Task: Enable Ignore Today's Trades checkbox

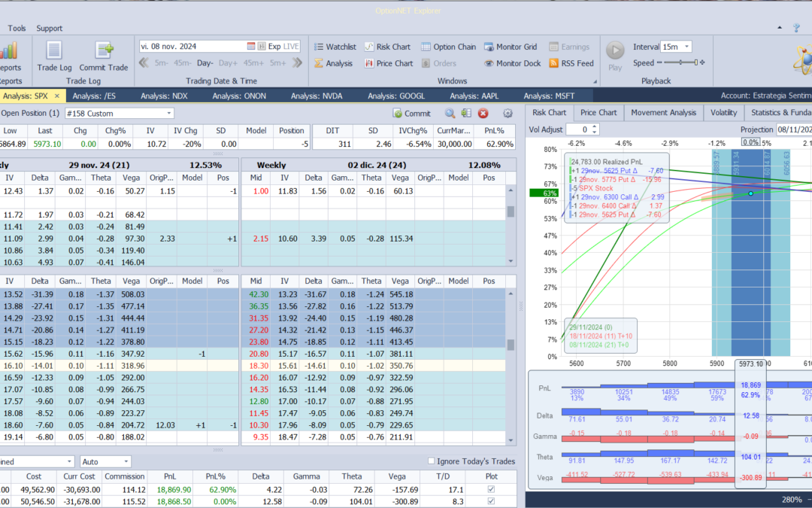Action: [x=431, y=461]
